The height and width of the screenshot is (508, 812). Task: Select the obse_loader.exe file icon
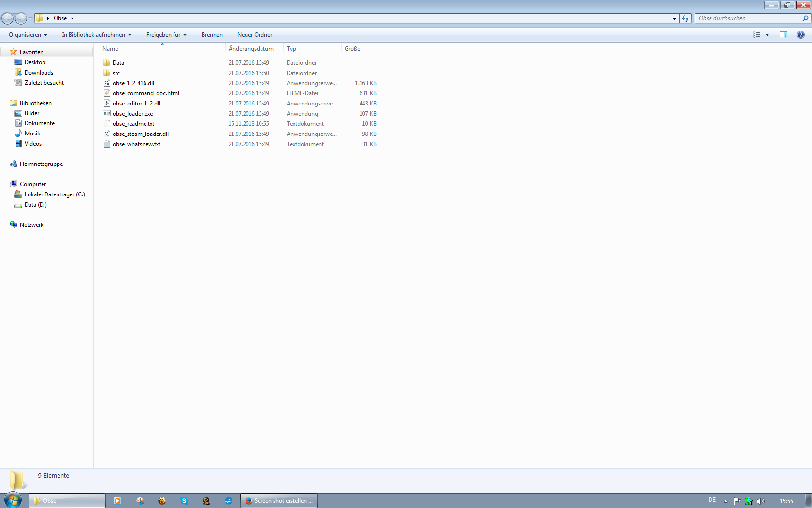[107, 114]
